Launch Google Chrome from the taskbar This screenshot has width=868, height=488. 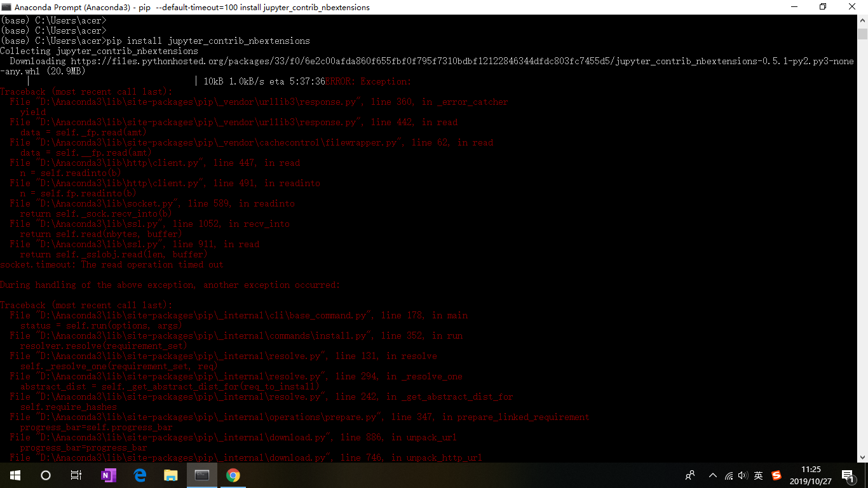click(233, 475)
